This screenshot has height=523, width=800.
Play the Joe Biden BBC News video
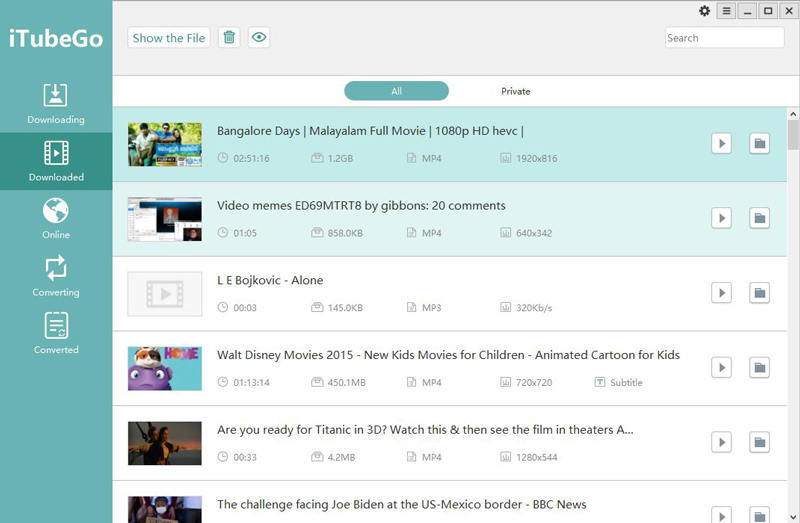pyautogui.click(x=721, y=515)
